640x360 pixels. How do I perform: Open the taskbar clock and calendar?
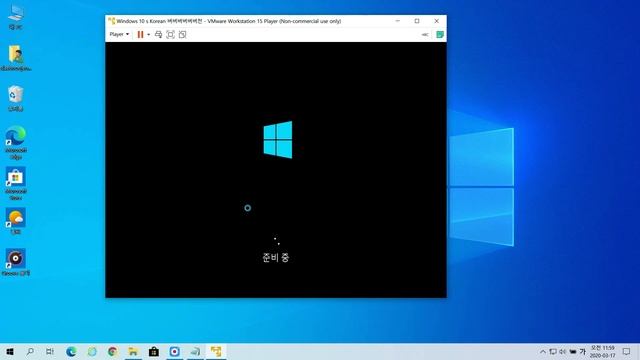602,351
